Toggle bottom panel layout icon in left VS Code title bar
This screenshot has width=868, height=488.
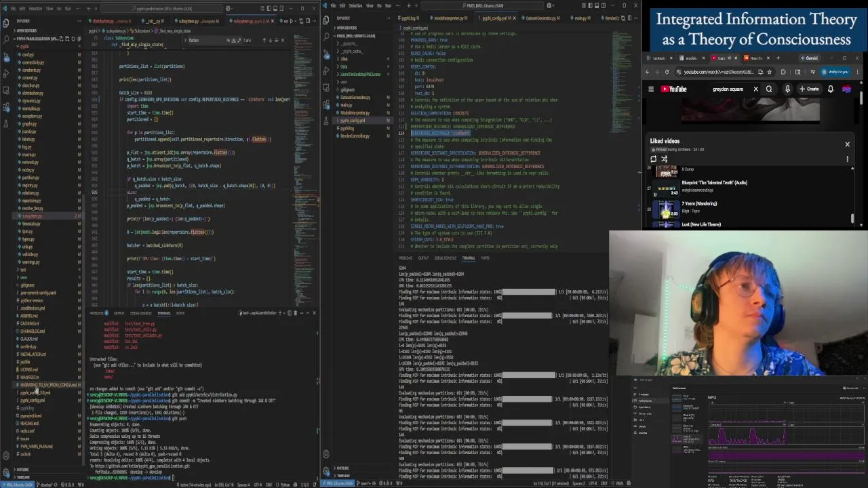(275, 8)
